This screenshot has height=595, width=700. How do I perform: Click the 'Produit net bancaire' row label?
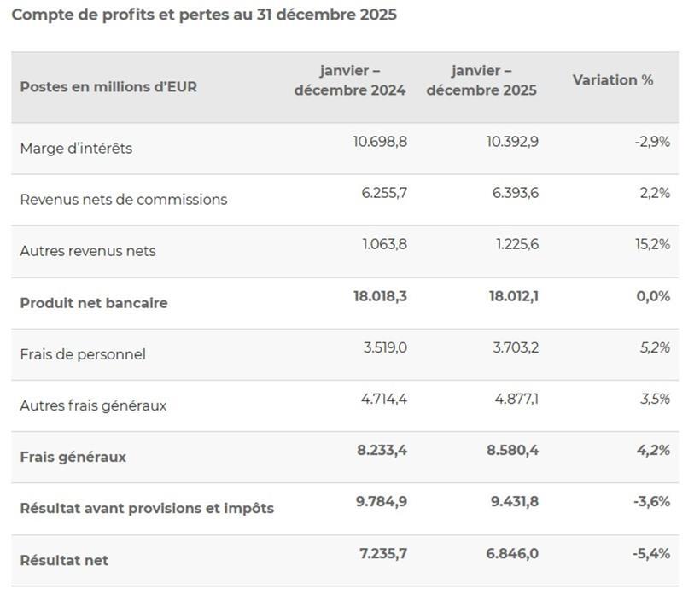94,303
